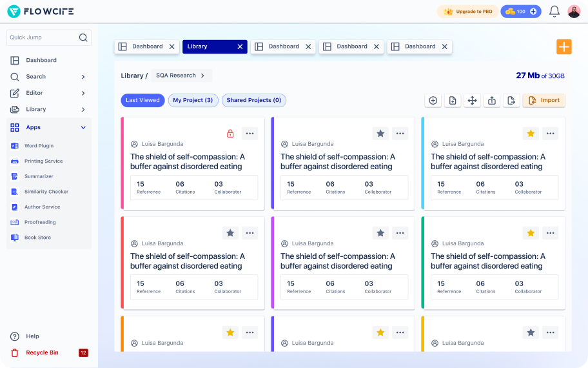Click the add circle plus toolbar icon

coord(433,100)
